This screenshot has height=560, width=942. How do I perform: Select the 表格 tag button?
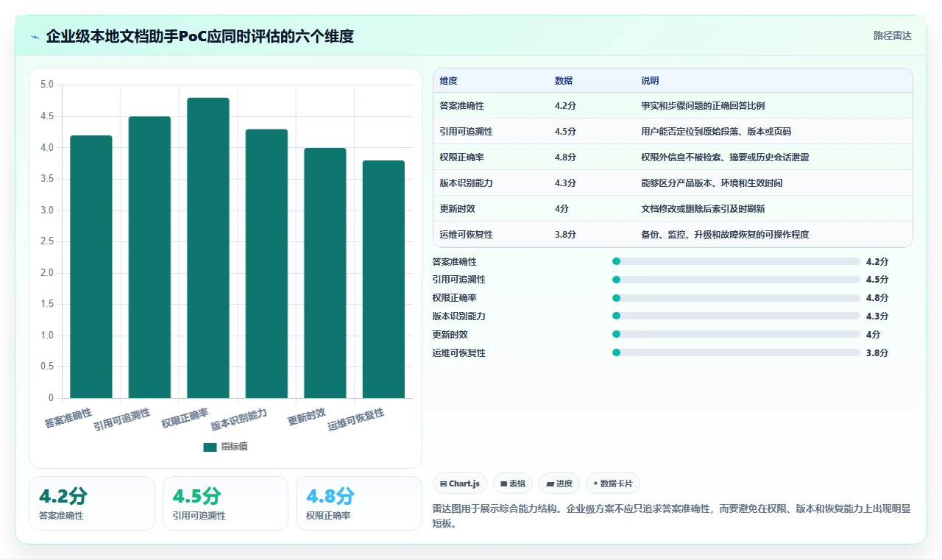click(513, 483)
